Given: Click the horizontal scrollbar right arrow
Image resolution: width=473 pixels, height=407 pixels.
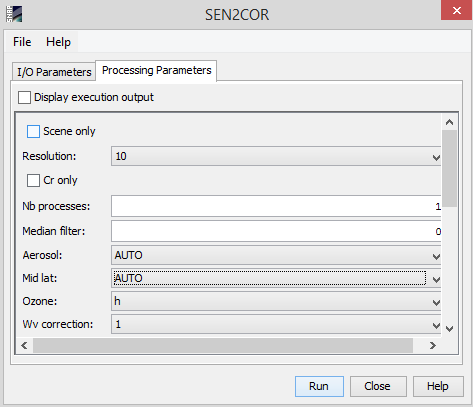Looking at the screenshot, I should [432, 345].
